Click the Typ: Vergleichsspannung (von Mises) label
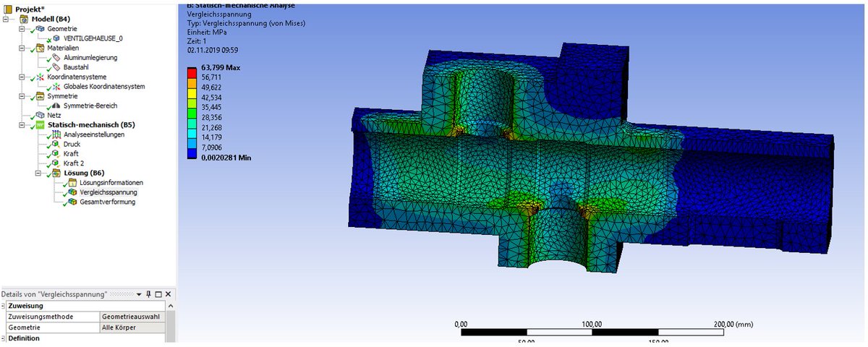The width and height of the screenshot is (868, 347). (246, 23)
